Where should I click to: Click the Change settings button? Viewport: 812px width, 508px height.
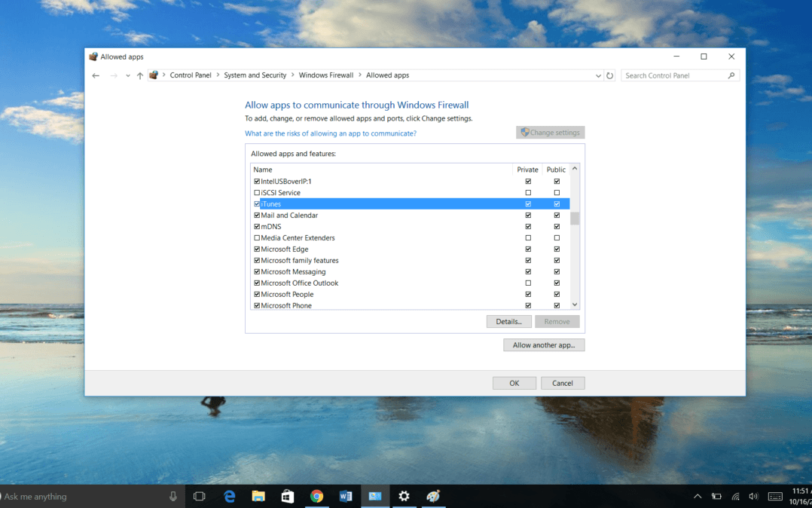(551, 133)
